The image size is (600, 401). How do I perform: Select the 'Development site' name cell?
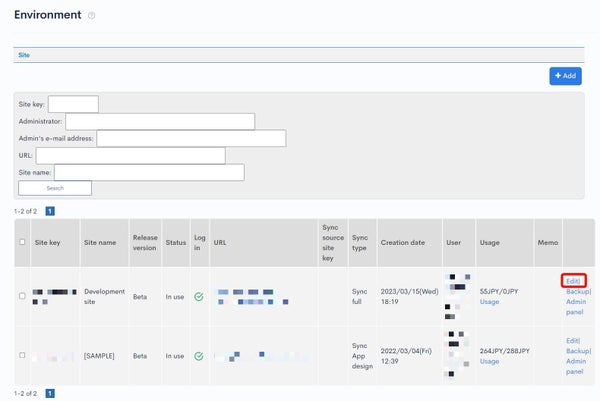point(104,297)
